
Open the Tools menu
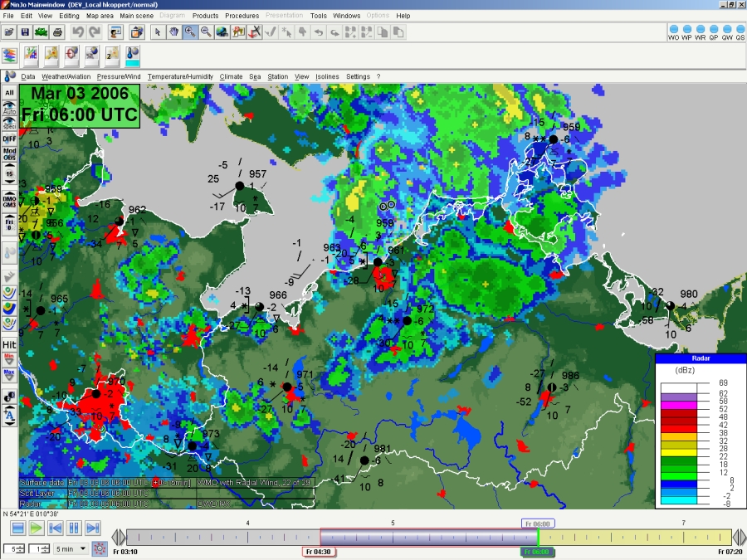[x=318, y=16]
